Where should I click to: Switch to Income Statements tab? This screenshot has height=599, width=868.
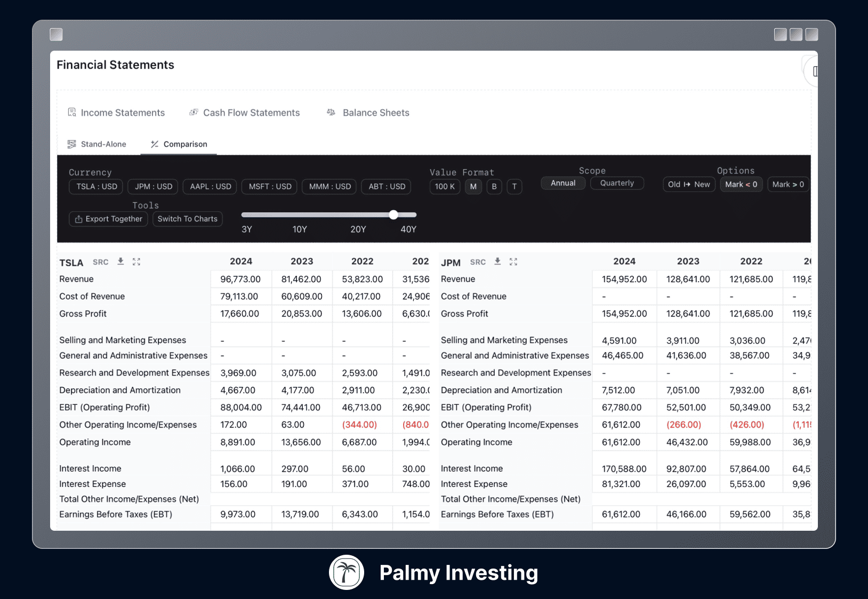point(116,113)
